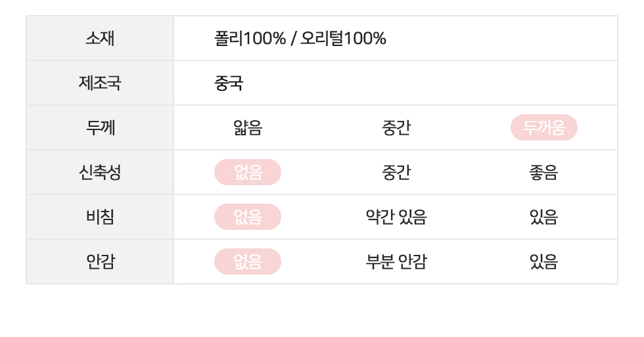Select the highlighted 두꺼움 thickness option
Screen dimensions: 644x337
click(x=544, y=127)
